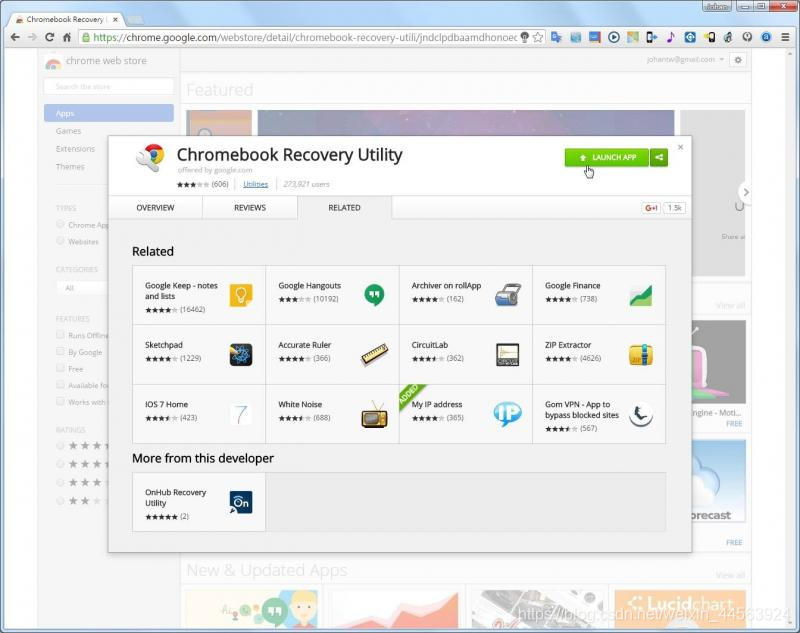
Task: Expand the Categories All dropdown
Action: (x=83, y=288)
